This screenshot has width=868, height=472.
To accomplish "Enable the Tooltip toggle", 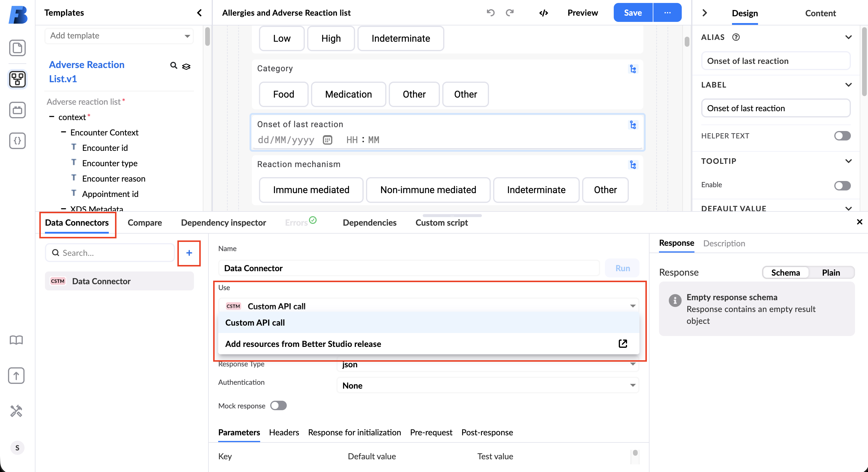I will coord(842,185).
